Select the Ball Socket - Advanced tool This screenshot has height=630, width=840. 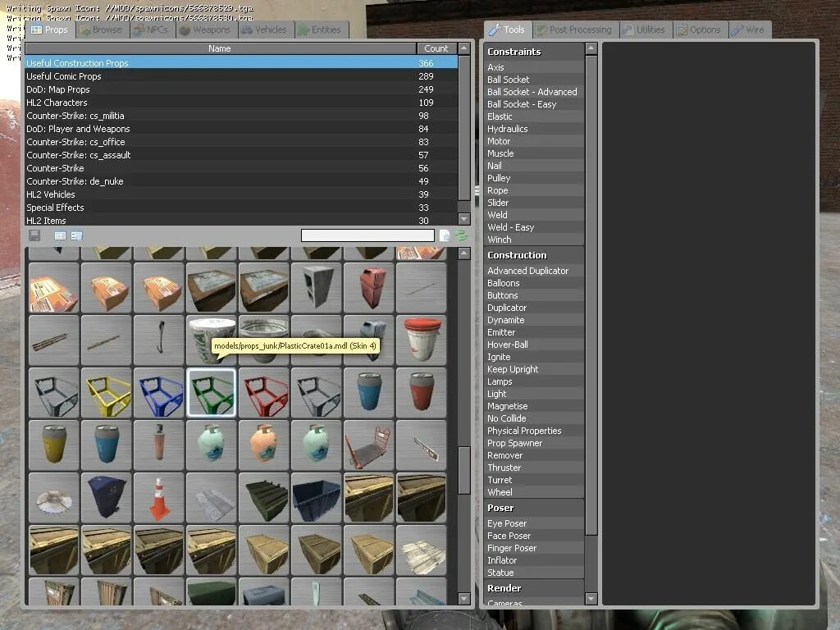(x=533, y=92)
